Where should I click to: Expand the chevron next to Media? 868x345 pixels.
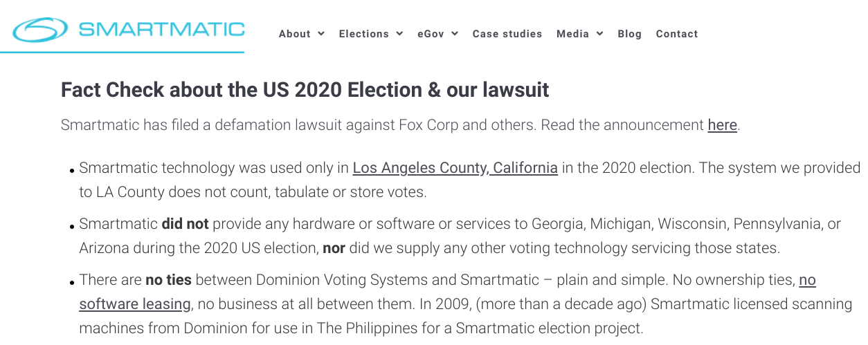(x=599, y=34)
